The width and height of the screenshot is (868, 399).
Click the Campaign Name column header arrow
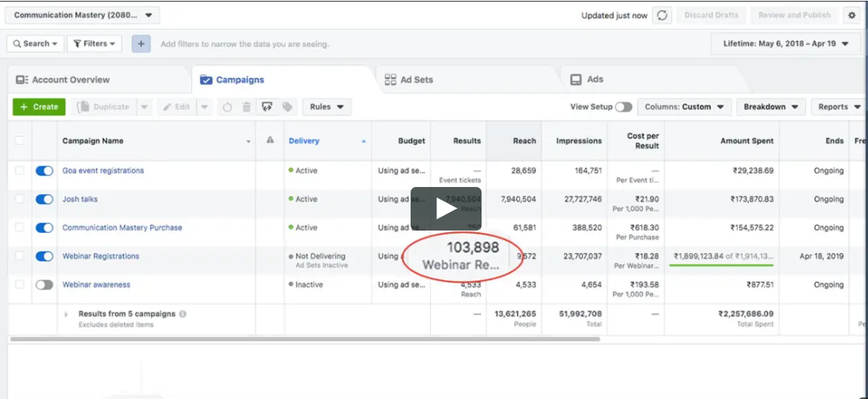tap(248, 142)
